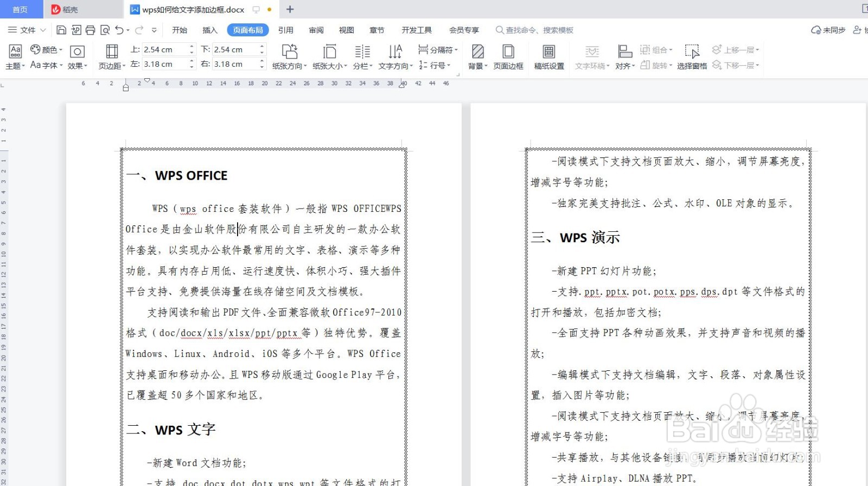This screenshot has height=486, width=868.
Task: Click the bottom margin (下) input field
Action: pyautogui.click(x=235, y=49)
